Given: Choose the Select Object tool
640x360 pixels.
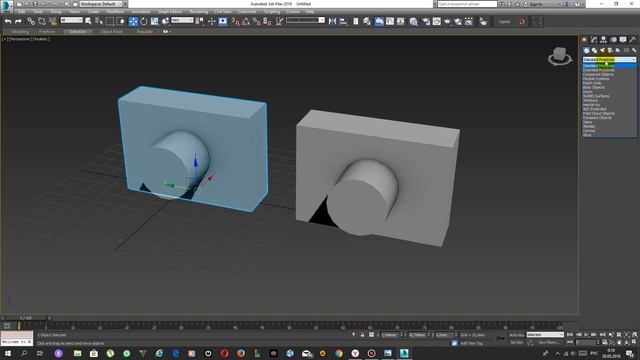Looking at the screenshot, I should click(x=88, y=21).
